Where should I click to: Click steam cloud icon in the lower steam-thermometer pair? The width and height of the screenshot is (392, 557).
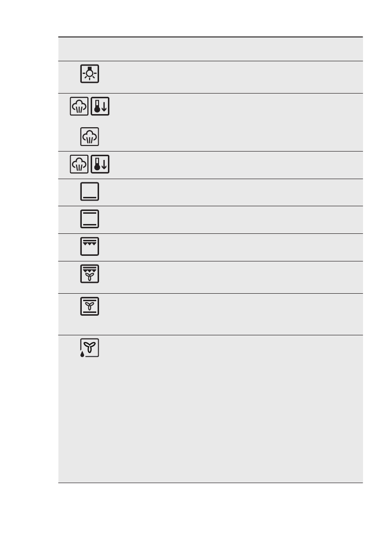click(79, 165)
